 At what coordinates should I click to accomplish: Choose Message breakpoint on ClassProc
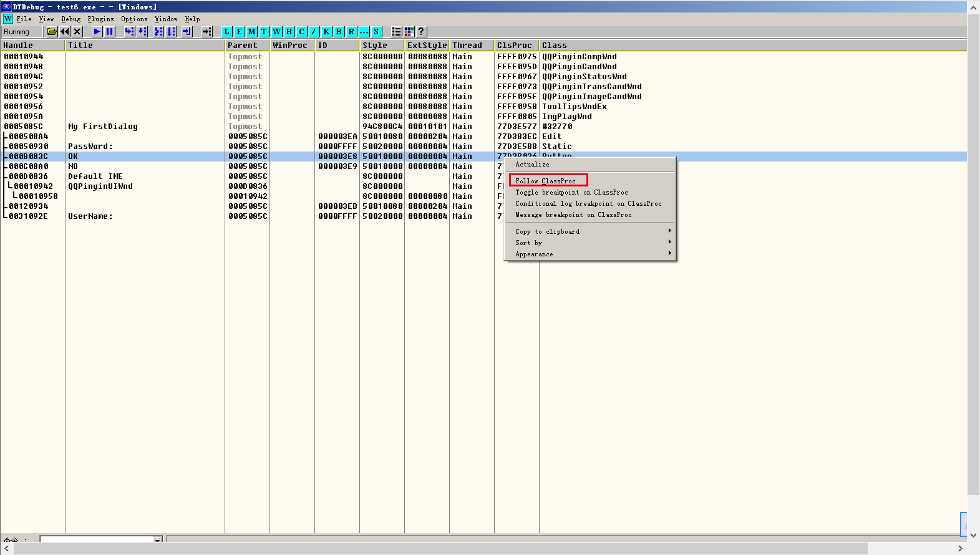(589, 215)
